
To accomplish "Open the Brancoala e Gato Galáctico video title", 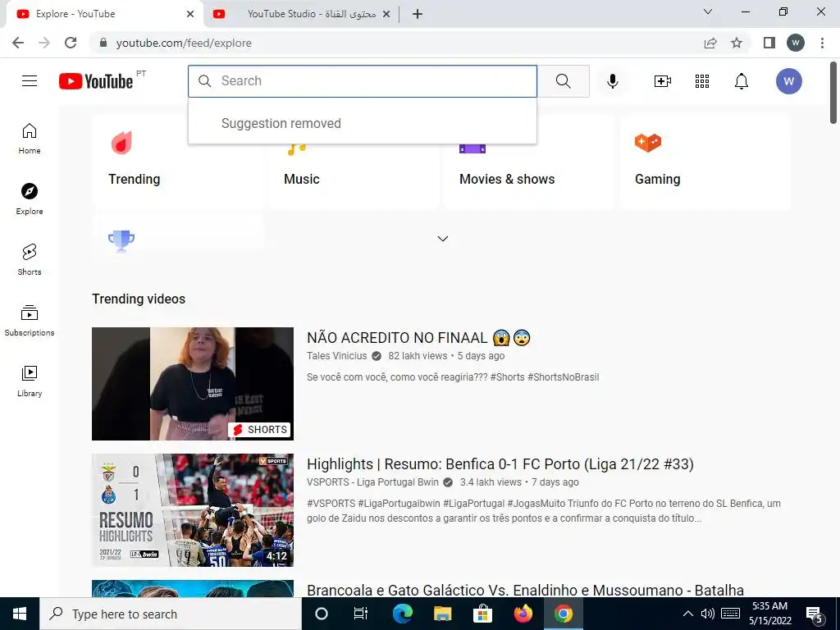I will [525, 591].
